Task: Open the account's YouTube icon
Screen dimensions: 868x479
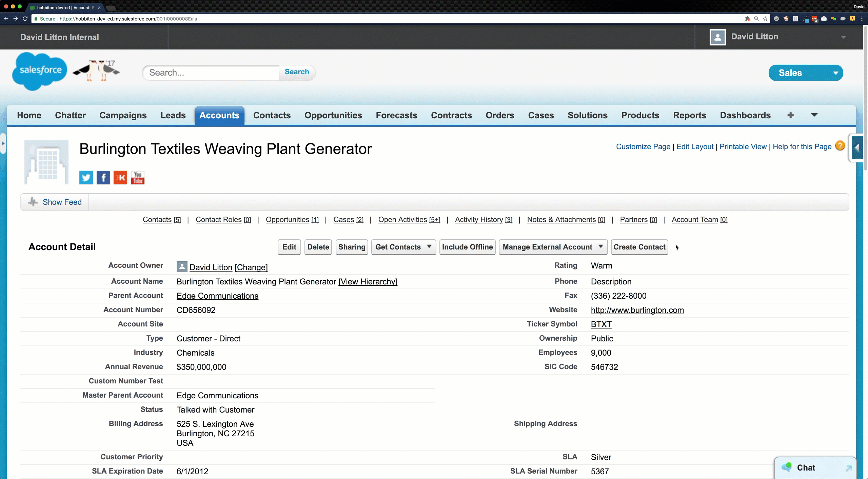Action: coord(138,178)
